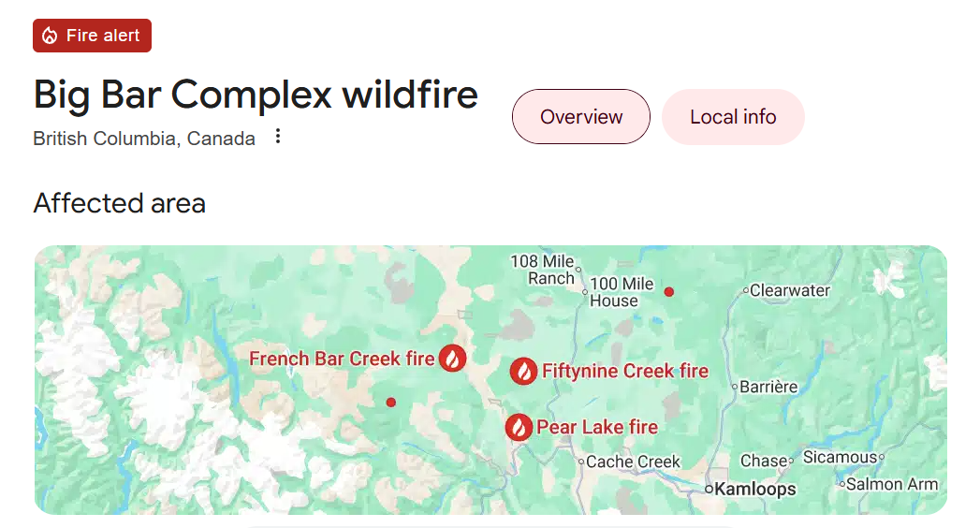Click the Fire alert badge

coord(93,36)
